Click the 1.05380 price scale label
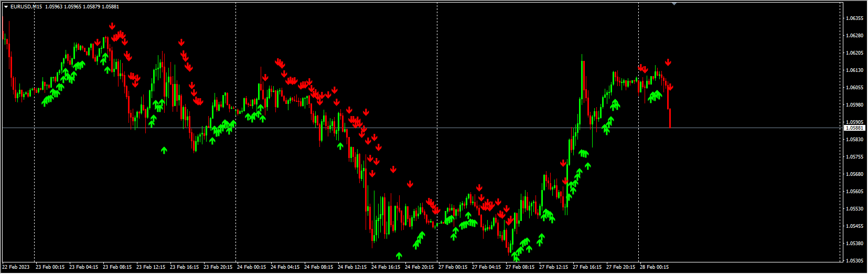This screenshot has height=274, width=868. tap(854, 244)
